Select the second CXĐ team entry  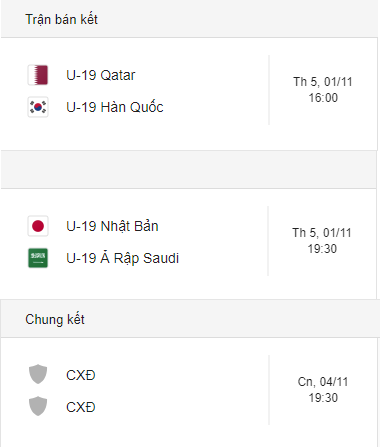(x=81, y=407)
